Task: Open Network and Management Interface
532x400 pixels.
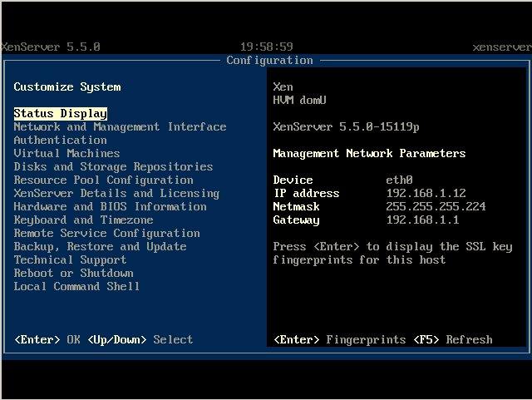Action: 120,126
